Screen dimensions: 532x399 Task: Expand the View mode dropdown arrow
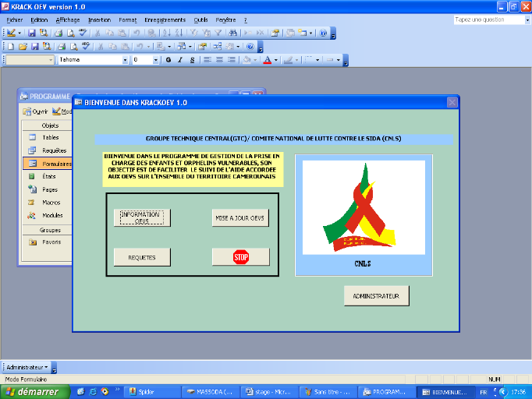20,34
